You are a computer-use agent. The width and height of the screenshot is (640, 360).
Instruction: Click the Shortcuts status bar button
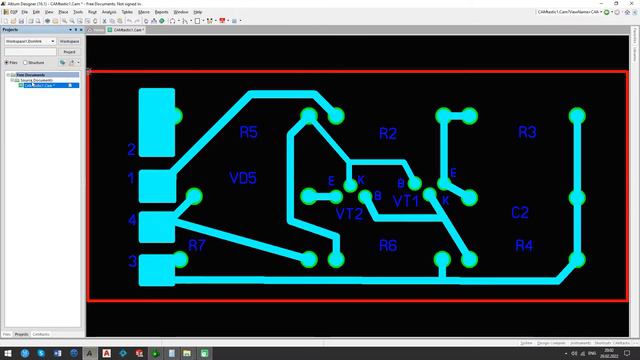(603, 343)
